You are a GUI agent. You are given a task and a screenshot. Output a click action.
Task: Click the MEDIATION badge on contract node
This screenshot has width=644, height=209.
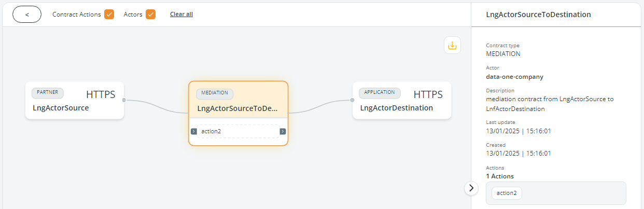point(215,93)
